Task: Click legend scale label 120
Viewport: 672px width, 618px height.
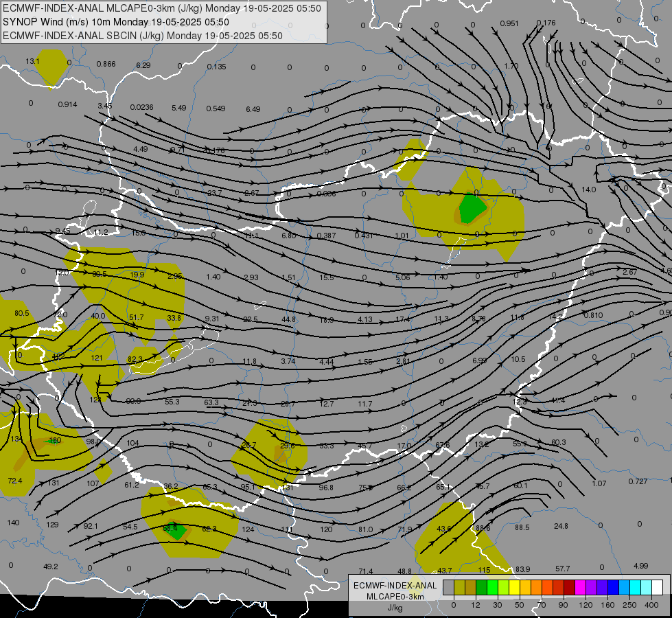Action: pos(586,605)
